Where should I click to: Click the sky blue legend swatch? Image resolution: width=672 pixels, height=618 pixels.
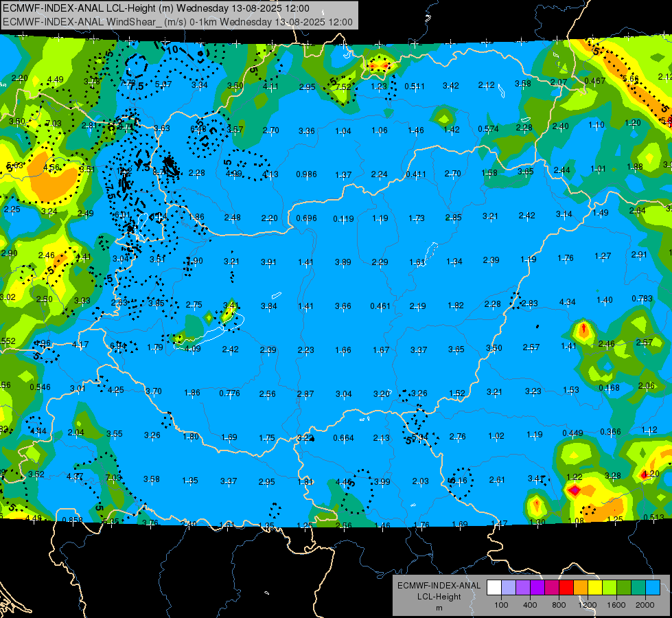653,588
